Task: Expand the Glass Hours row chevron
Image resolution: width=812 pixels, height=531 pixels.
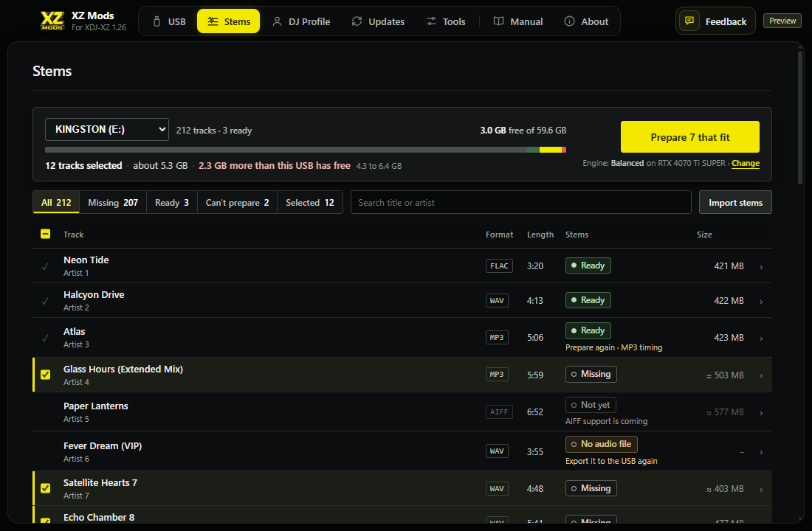Action: tap(761, 375)
